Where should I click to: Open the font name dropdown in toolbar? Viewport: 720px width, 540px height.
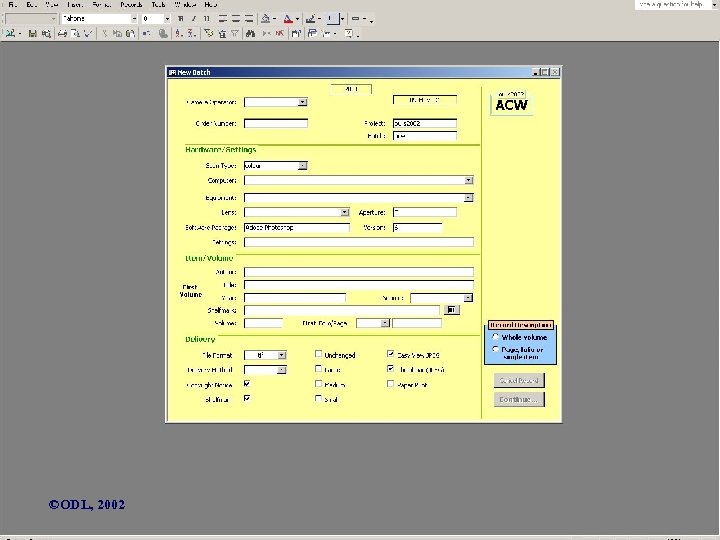point(134,19)
